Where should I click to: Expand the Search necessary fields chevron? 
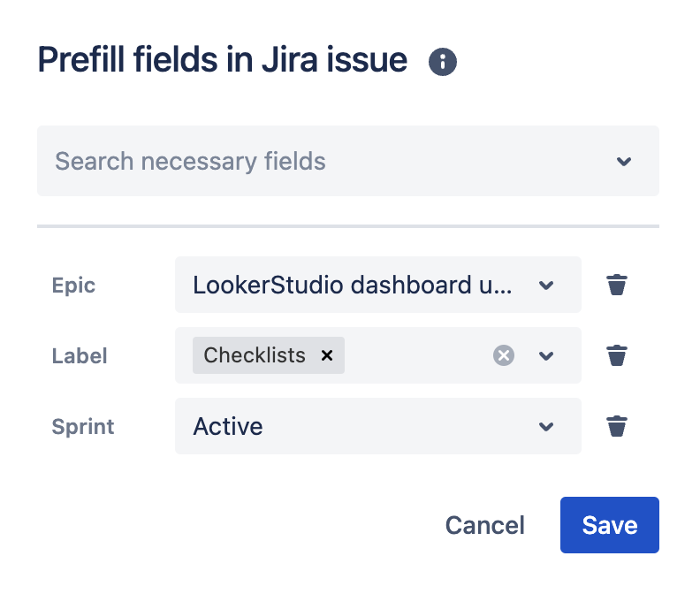pos(624,161)
